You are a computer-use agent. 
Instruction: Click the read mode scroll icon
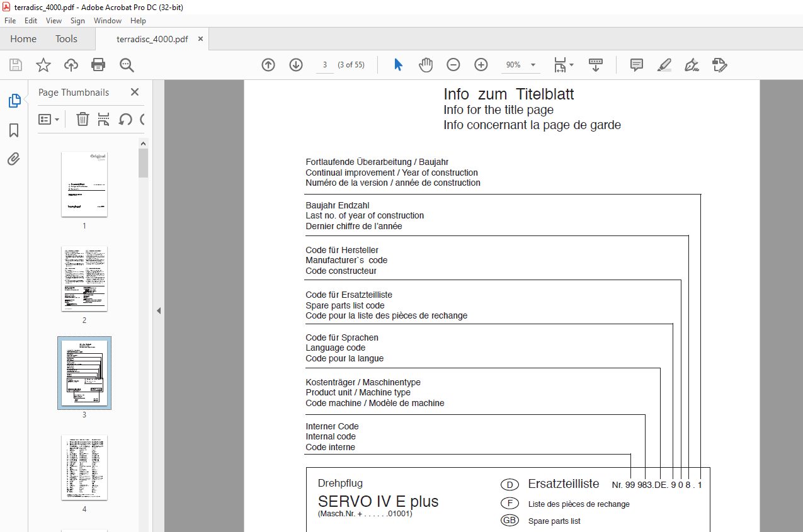(596, 65)
